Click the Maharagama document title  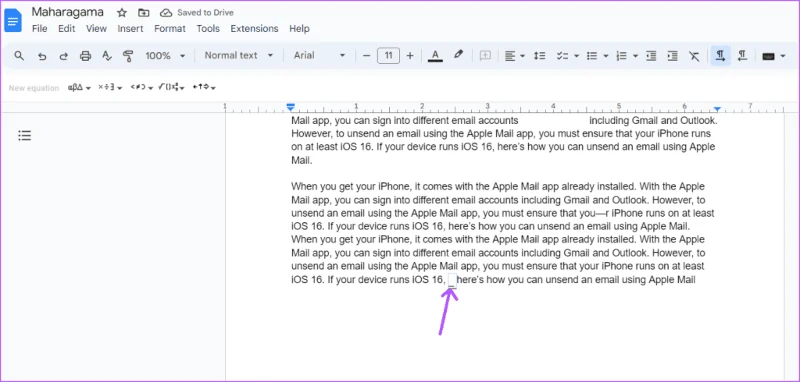(x=67, y=12)
